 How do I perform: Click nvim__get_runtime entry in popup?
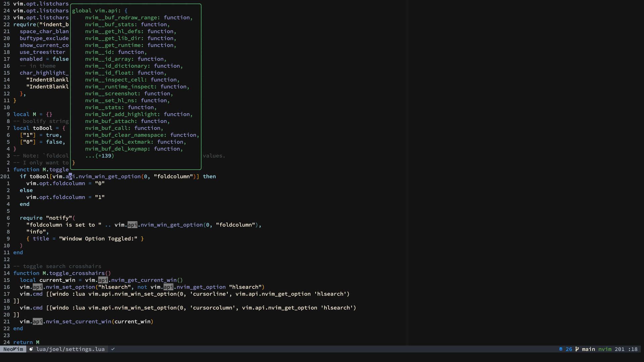(x=131, y=45)
